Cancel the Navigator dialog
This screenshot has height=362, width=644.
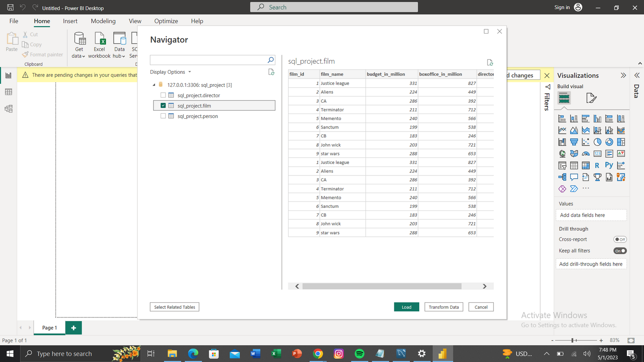[x=481, y=307]
